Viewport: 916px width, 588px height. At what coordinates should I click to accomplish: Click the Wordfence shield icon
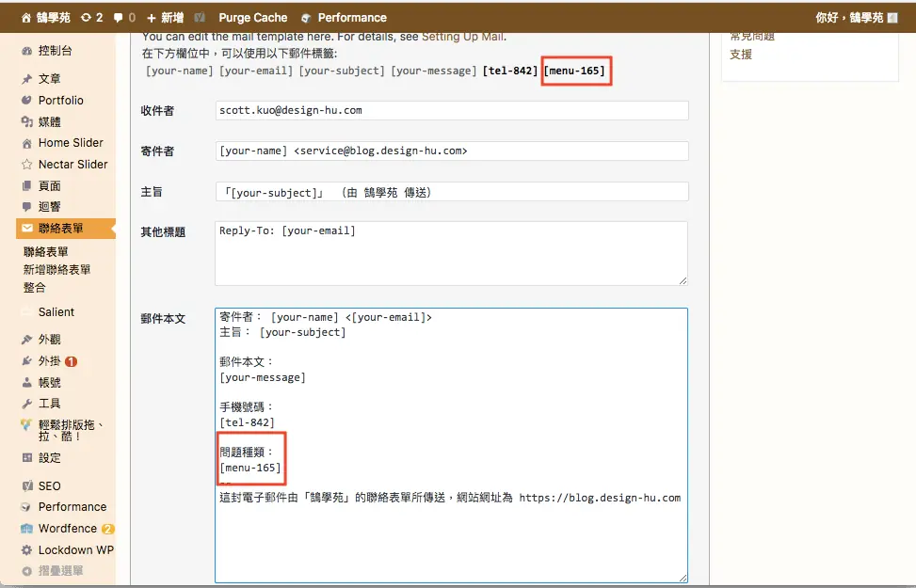(x=27, y=529)
